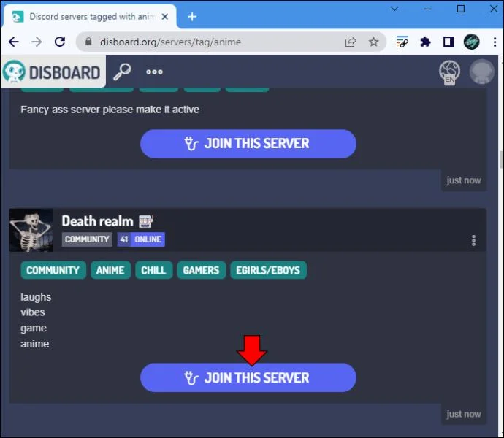Click the padlock site info icon
504x438 pixels.
[88, 42]
